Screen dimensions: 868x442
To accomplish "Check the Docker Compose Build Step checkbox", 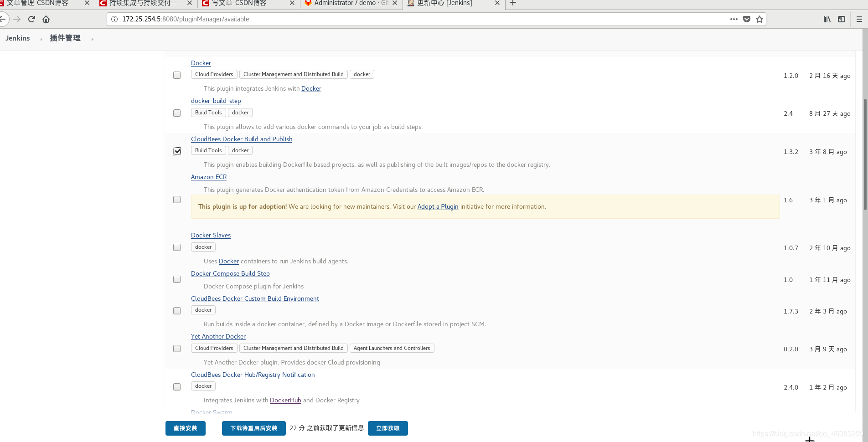I will tap(177, 279).
